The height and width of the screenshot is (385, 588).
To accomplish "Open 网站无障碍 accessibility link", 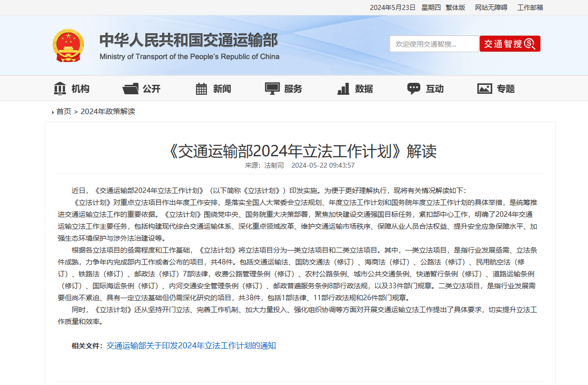I will pyautogui.click(x=491, y=7).
